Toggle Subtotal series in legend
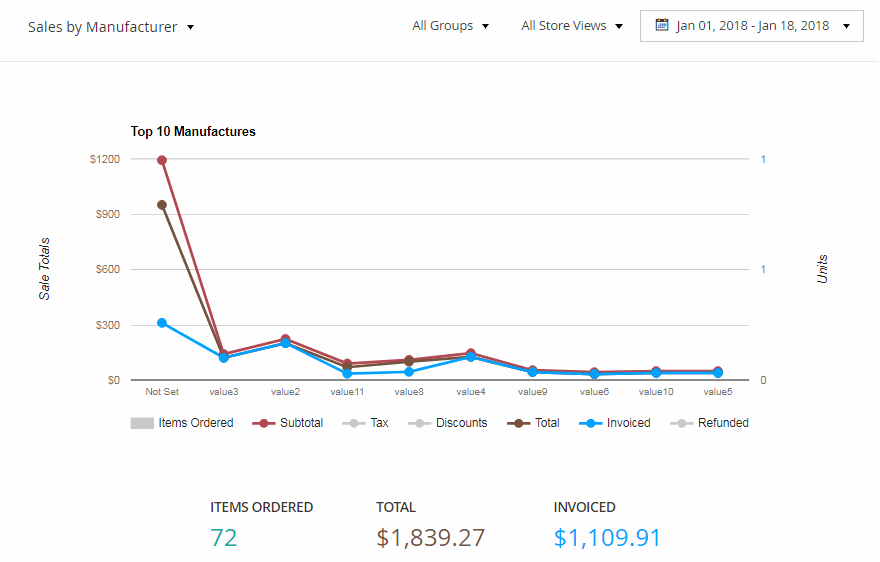The width and height of the screenshot is (880, 562). (x=288, y=423)
